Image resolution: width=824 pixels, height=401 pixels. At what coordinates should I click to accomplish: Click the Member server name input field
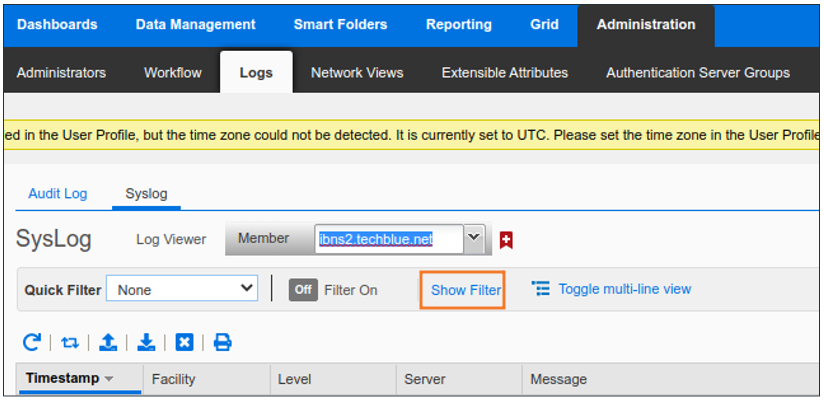click(x=388, y=239)
